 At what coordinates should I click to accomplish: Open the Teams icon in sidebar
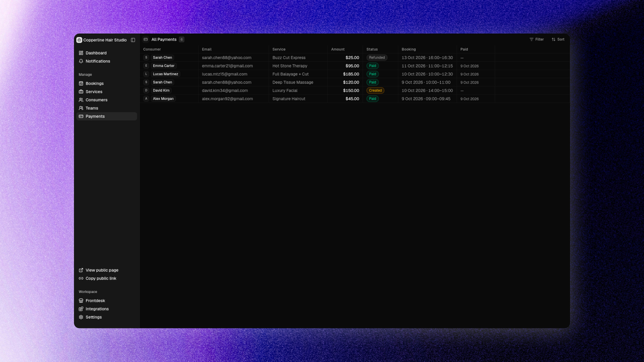pyautogui.click(x=81, y=108)
